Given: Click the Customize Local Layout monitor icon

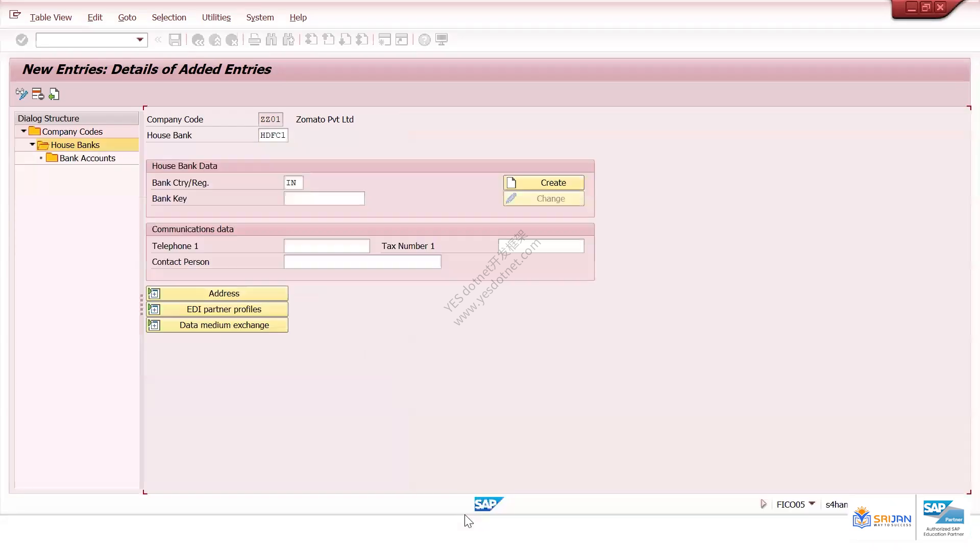Looking at the screenshot, I should point(442,40).
